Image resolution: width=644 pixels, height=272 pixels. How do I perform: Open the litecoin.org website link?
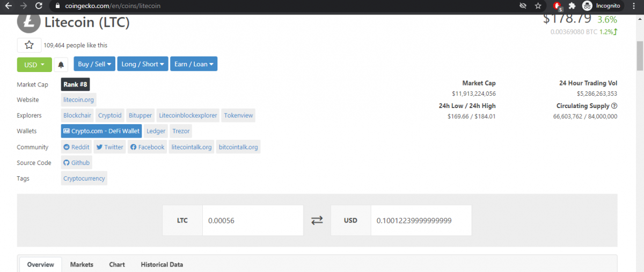[x=79, y=100]
